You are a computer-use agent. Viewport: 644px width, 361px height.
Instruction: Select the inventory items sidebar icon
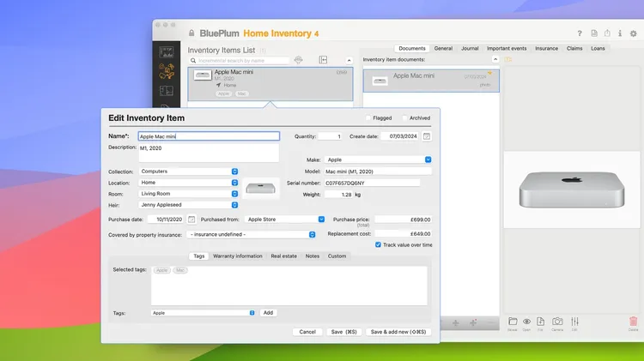point(167,71)
